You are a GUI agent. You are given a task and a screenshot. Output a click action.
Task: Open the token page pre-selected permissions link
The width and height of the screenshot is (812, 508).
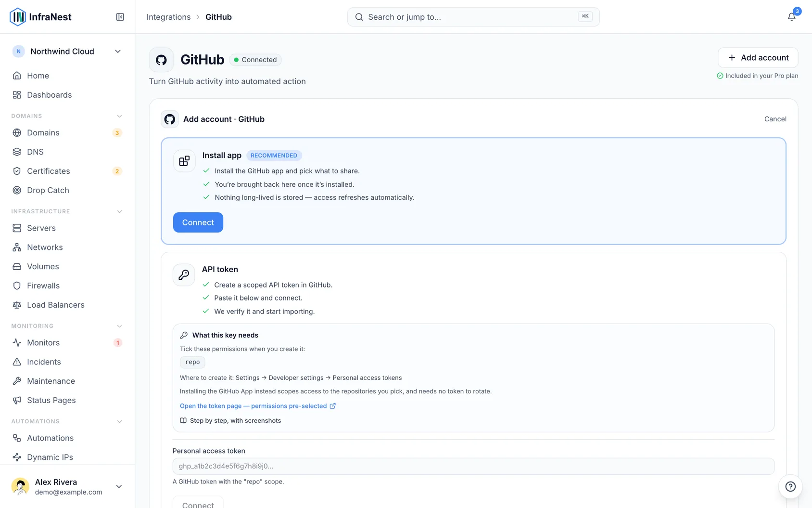click(258, 406)
